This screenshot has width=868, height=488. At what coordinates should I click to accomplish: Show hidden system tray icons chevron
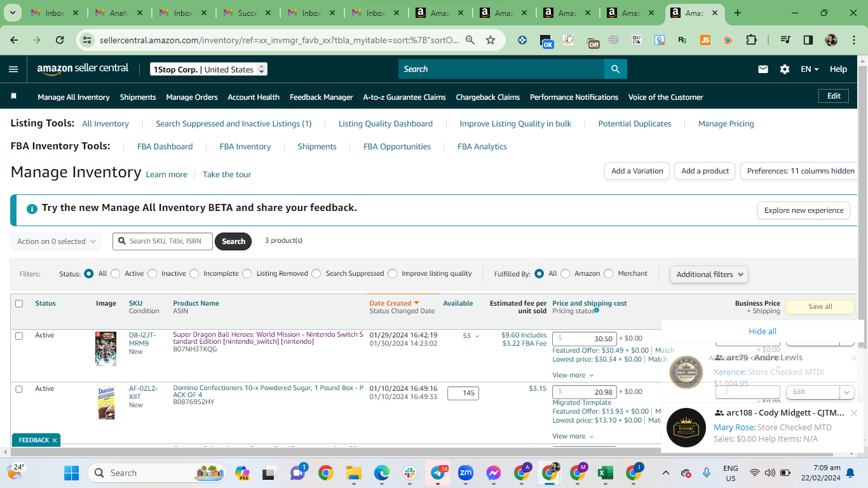666,473
